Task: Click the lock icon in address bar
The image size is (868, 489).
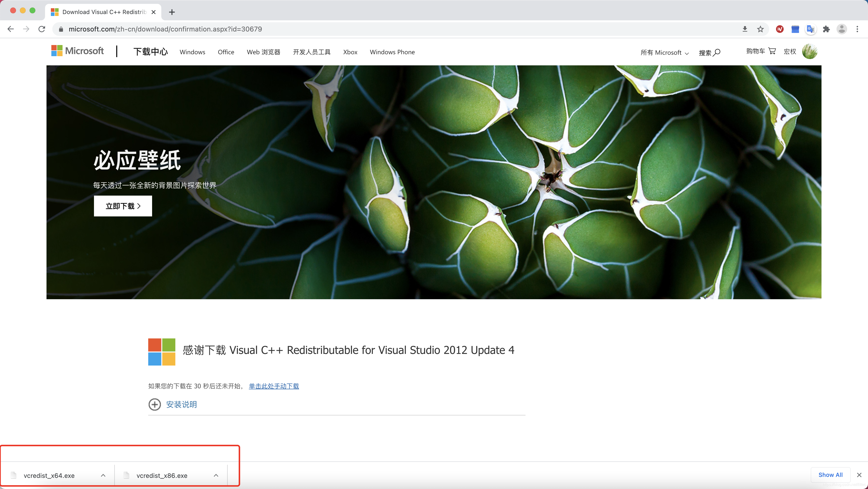Action: click(x=61, y=29)
